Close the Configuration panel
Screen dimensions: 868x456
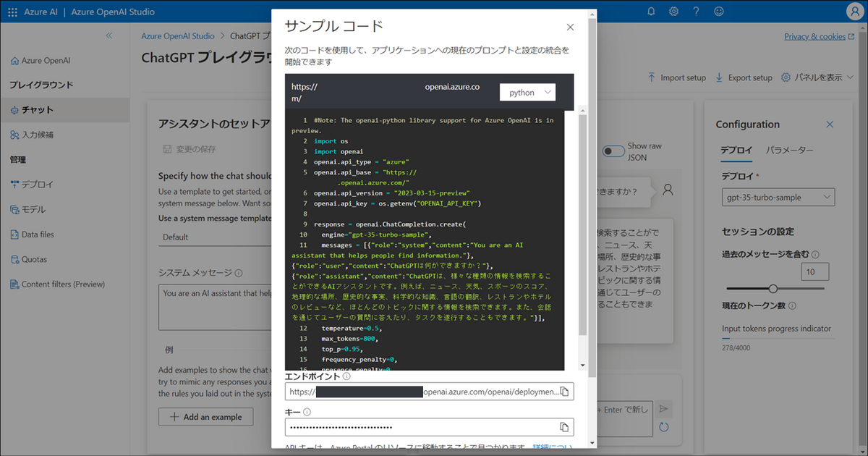tap(830, 124)
